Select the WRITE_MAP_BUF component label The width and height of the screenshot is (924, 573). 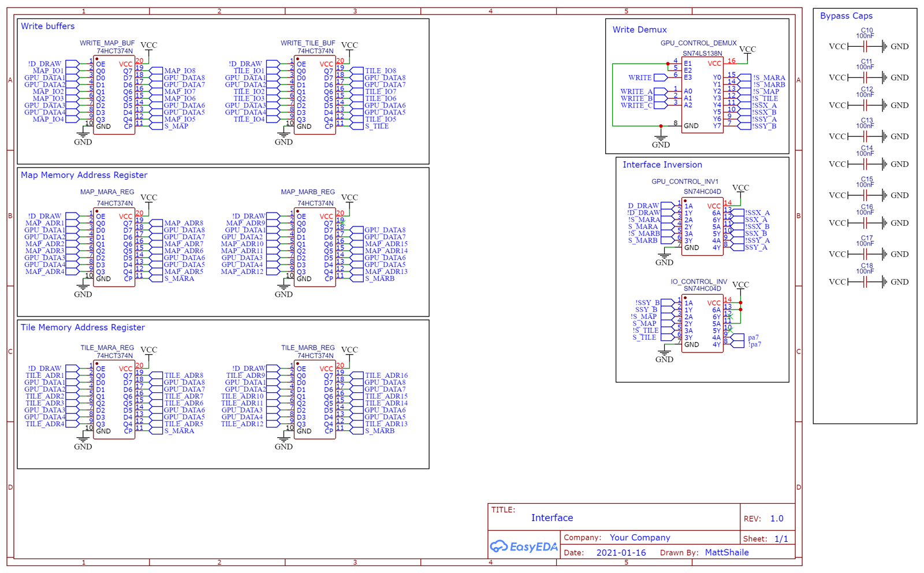pos(107,43)
